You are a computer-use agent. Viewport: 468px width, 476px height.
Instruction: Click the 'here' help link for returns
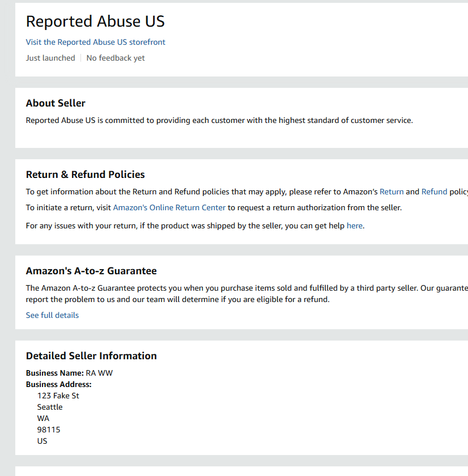coord(354,226)
